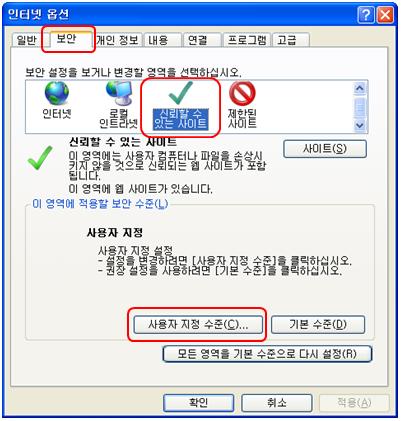Go to the 내용 tab
This screenshot has height=421, width=402.
coord(163,40)
